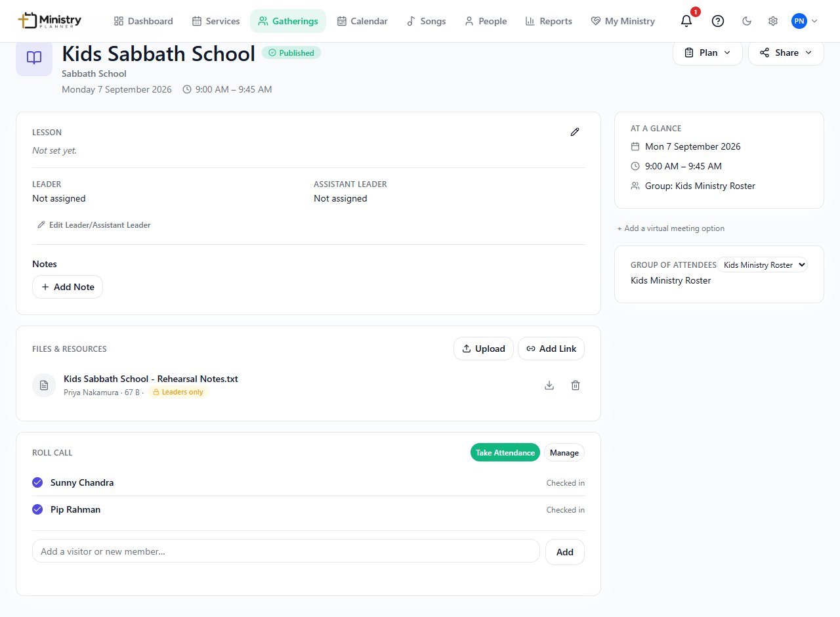This screenshot has width=840, height=617.
Task: Open the People tab
Action: click(x=486, y=21)
